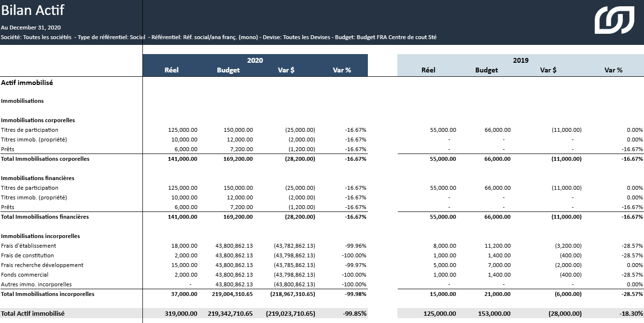Click the "Budget" header under 2019

[486, 70]
